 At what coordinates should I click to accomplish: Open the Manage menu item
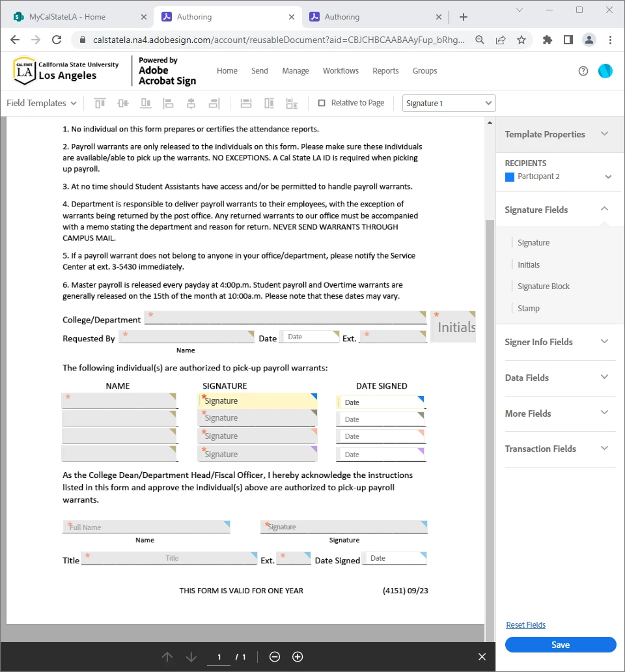tap(296, 71)
